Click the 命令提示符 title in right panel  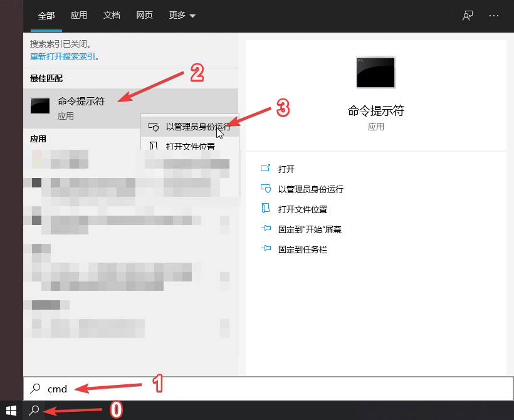pyautogui.click(x=375, y=111)
